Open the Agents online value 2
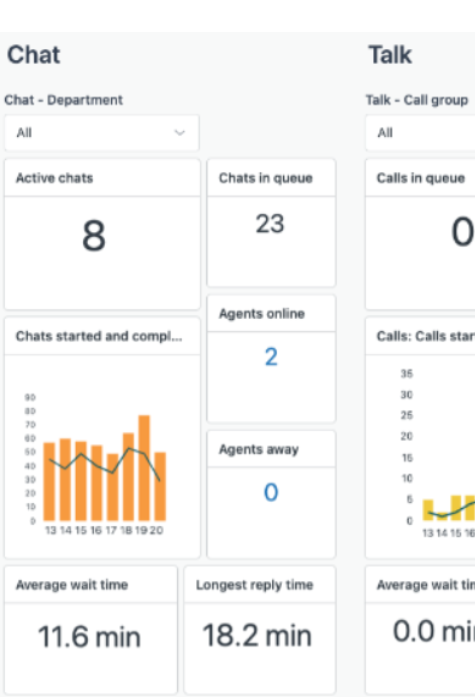475x697 pixels. (271, 357)
